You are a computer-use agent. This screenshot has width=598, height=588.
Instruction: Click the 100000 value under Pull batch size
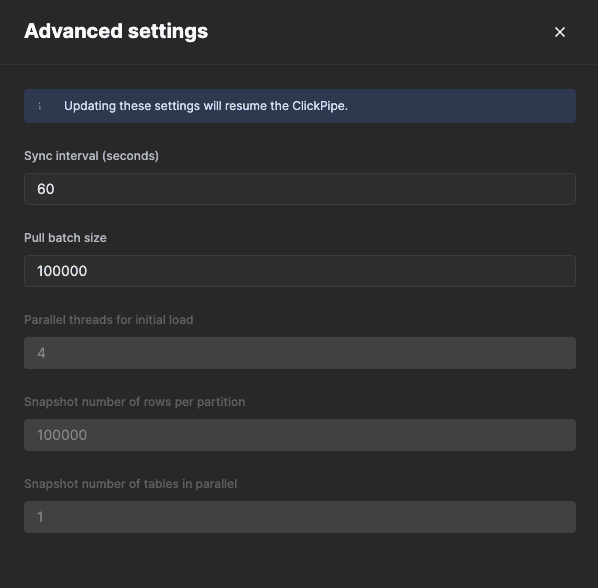click(x=62, y=271)
